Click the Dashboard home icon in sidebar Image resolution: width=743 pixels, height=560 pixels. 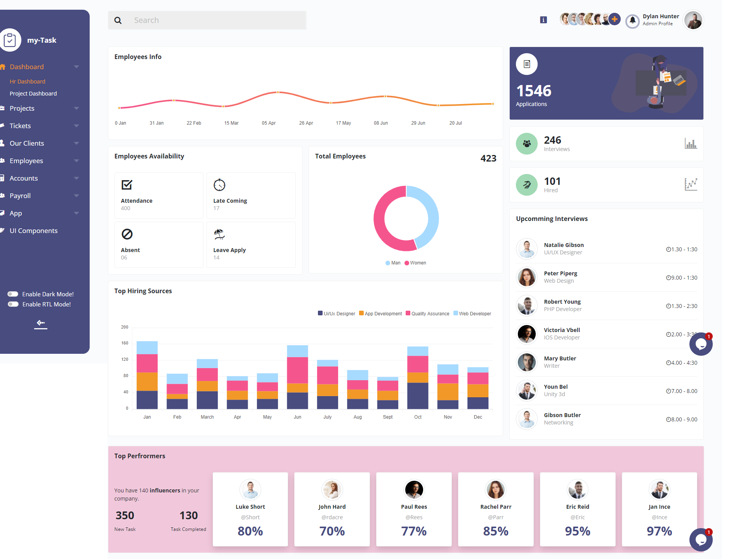tap(2, 67)
